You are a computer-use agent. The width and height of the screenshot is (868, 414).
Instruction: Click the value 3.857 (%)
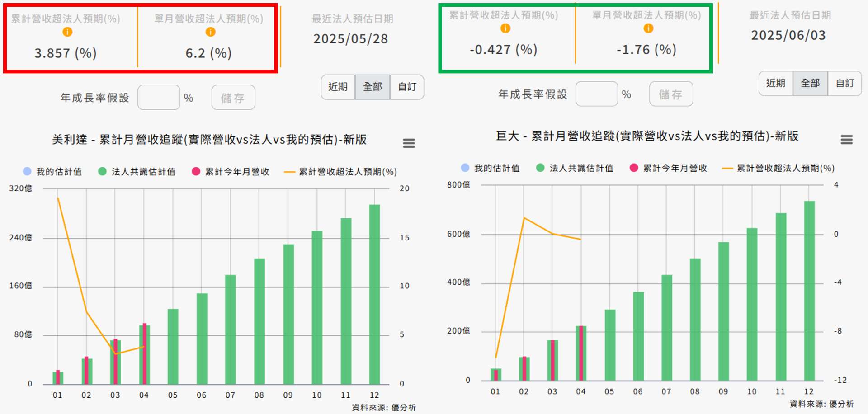(x=66, y=53)
